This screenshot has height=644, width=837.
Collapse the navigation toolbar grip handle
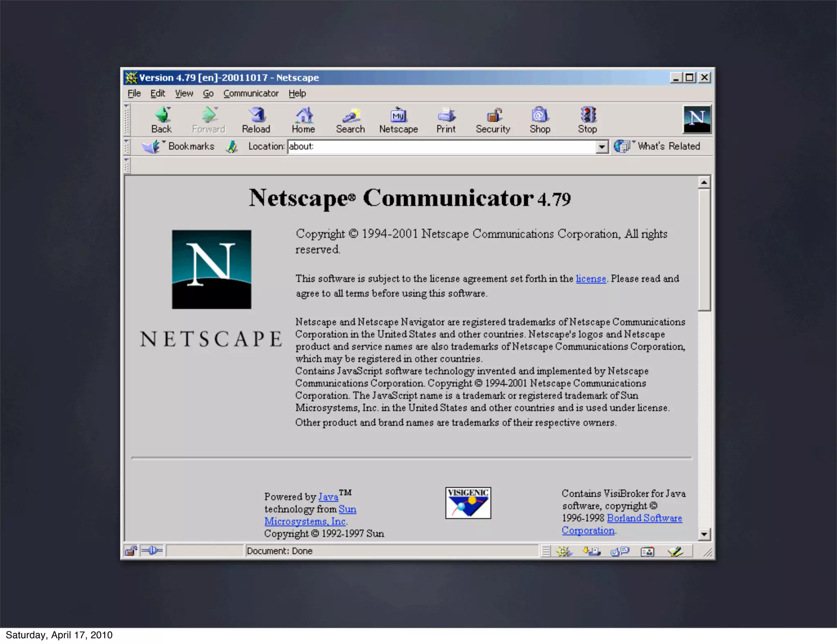coord(127,120)
